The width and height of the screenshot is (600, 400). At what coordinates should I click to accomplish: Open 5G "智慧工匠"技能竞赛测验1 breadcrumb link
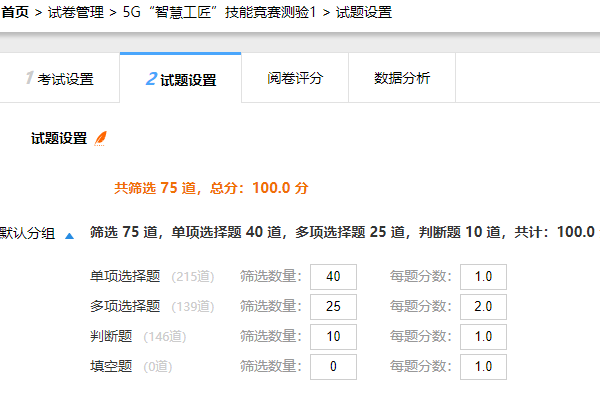click(x=219, y=12)
